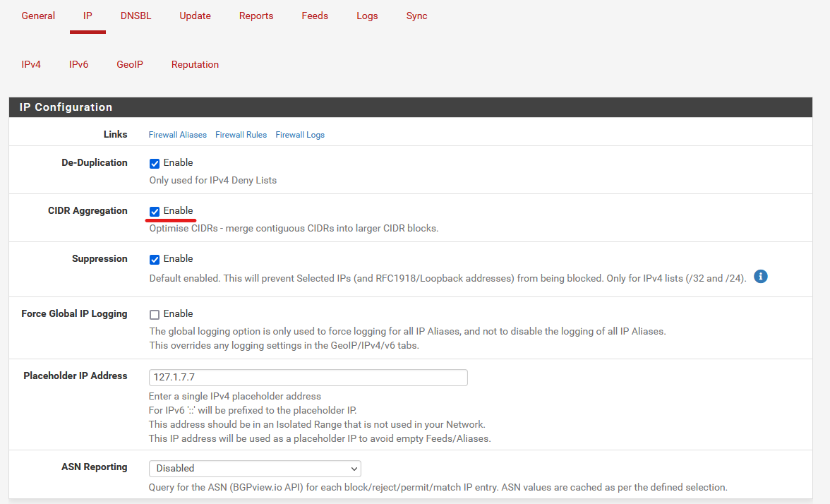Click the CIDR Aggregation label
Screen dimensions: 830x504
88,210
